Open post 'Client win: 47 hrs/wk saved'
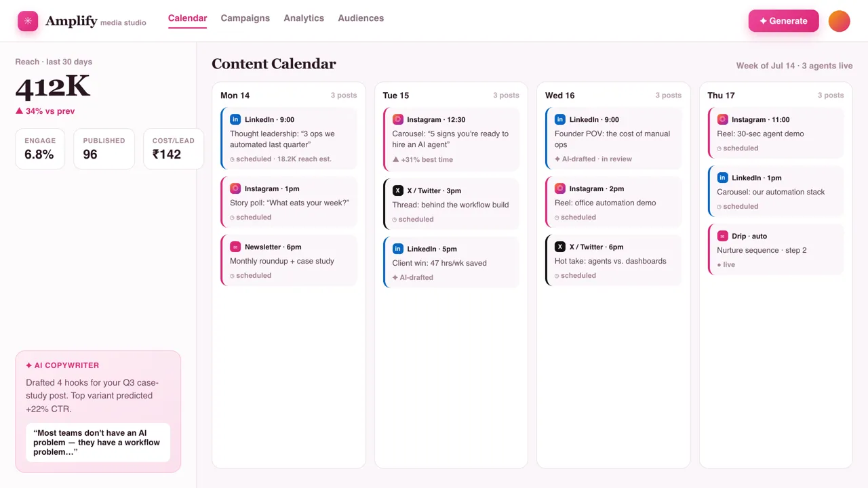The height and width of the screenshot is (488, 868). [x=451, y=262]
